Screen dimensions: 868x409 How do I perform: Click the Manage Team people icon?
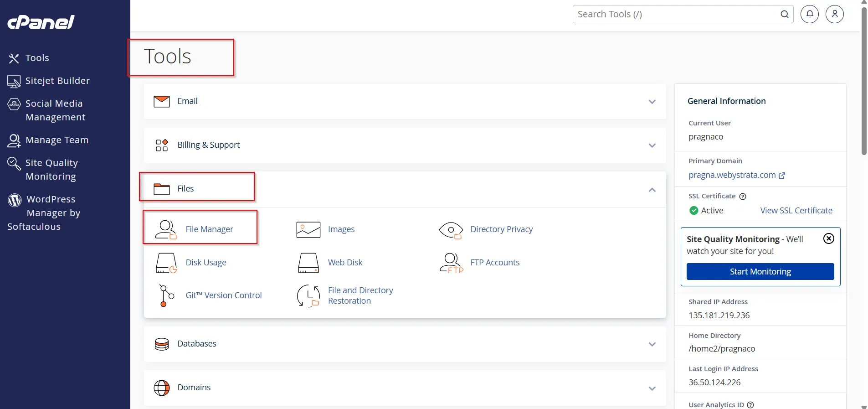click(x=14, y=141)
